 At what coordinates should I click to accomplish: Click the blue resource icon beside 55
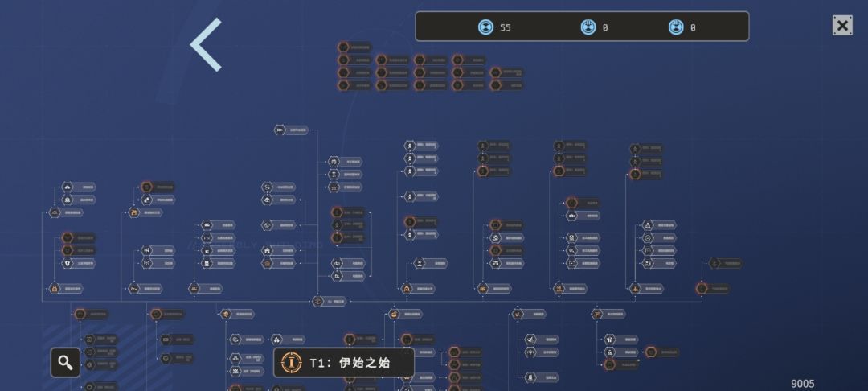pyautogui.click(x=485, y=27)
